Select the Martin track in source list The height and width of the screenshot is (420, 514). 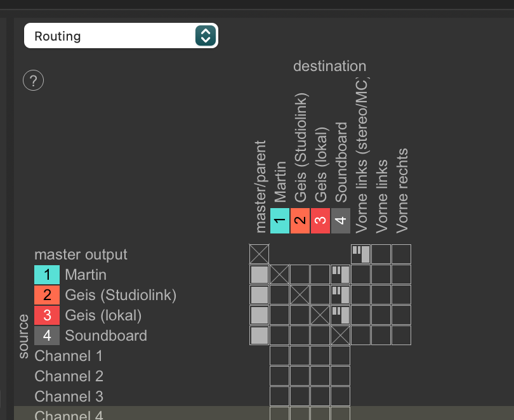coord(86,275)
